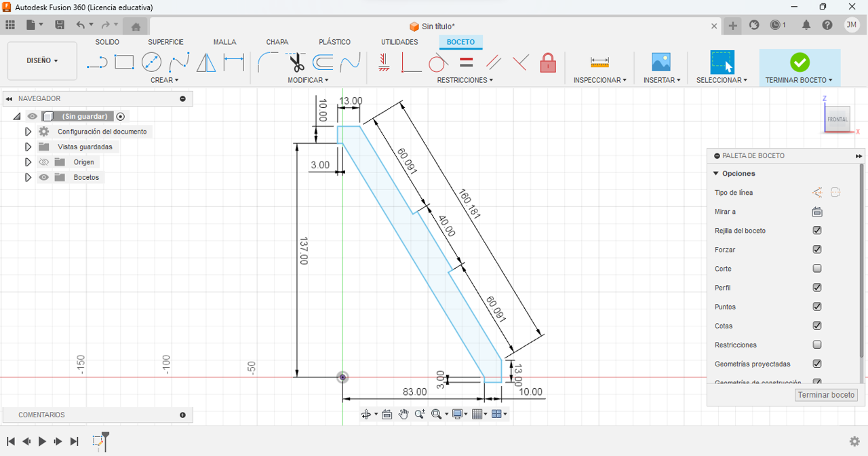Viewport: 868px width, 456px height.
Task: Select the Circle sketch tool
Action: 151,62
